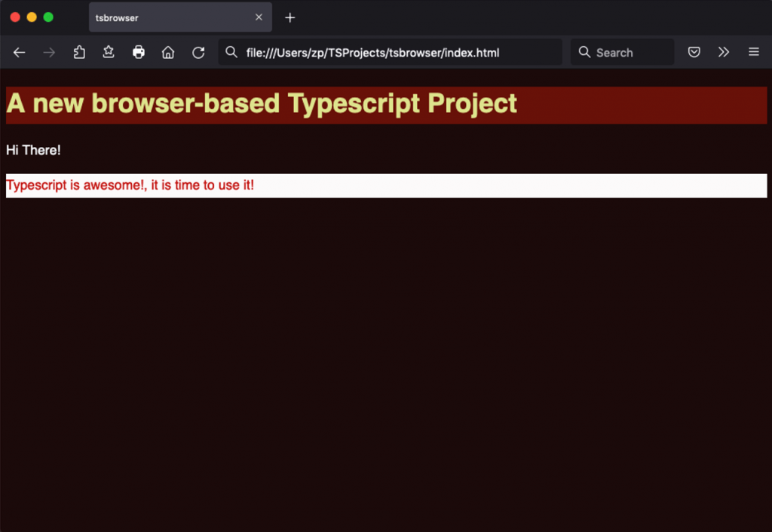772x532 pixels.
Task: Reload the current page
Action: (198, 52)
